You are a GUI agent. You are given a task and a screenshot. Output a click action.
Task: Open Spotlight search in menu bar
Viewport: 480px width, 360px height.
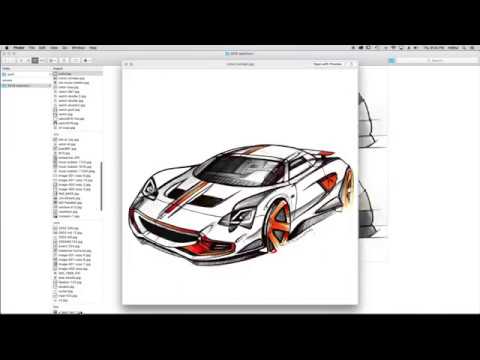pos(465,48)
